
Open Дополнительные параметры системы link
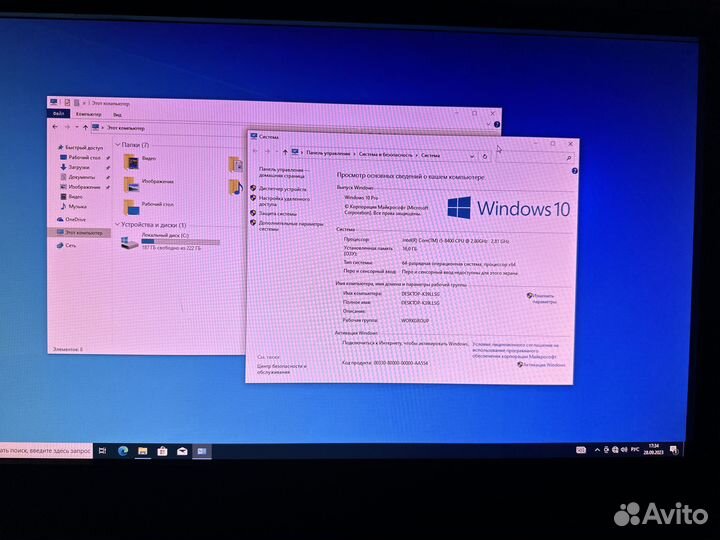tap(291, 226)
